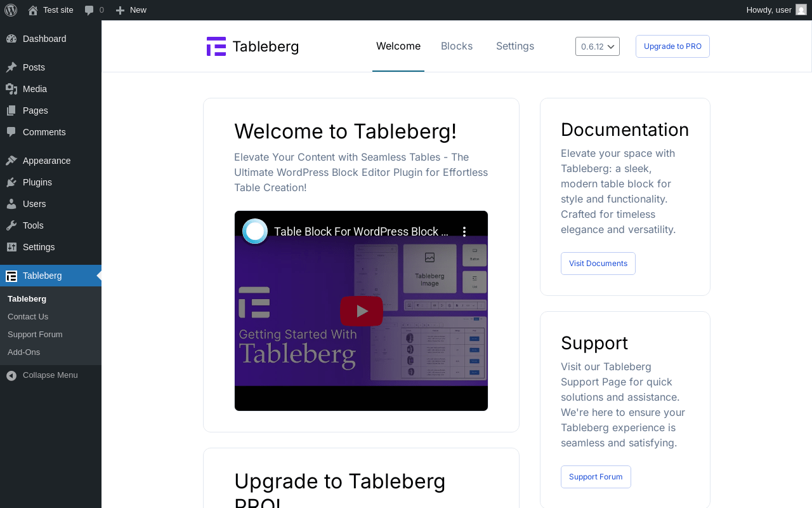Click the Media library icon
Screen dimensions: 812x508
[11, 89]
